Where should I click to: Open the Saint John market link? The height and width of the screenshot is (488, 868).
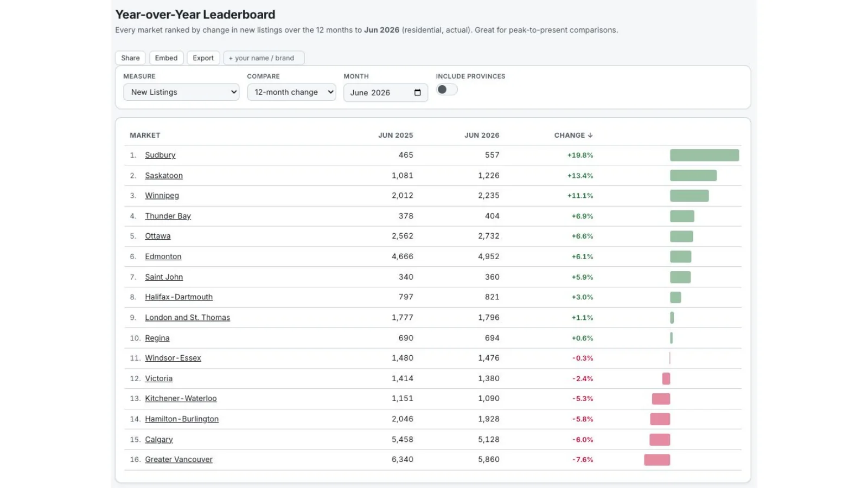pos(164,277)
